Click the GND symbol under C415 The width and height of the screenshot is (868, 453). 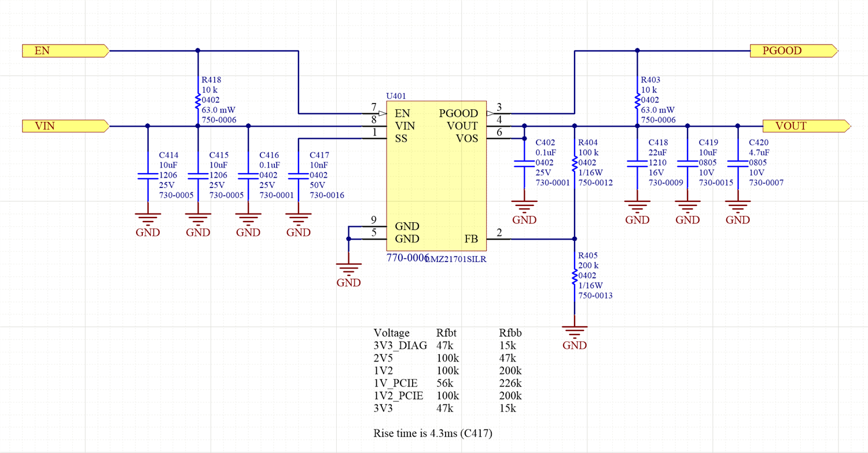click(198, 226)
